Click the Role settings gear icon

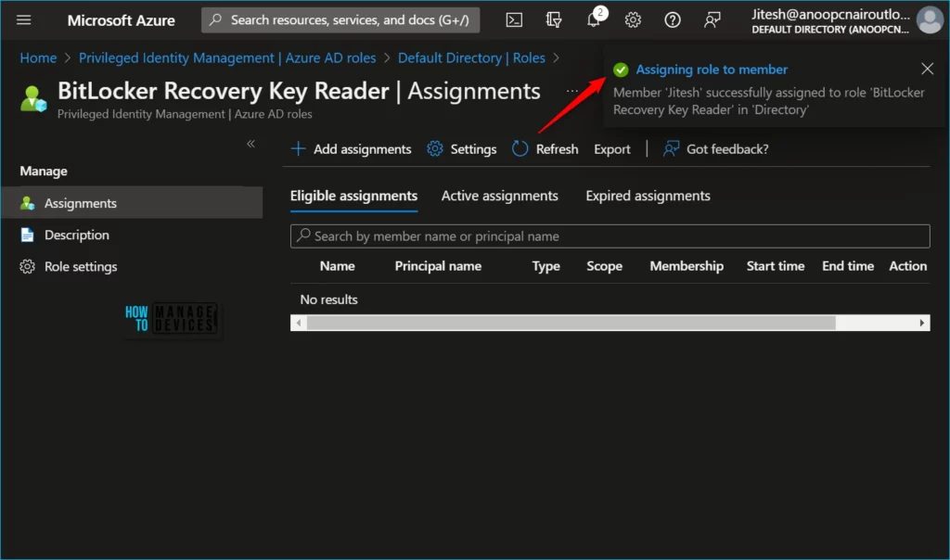(x=27, y=266)
